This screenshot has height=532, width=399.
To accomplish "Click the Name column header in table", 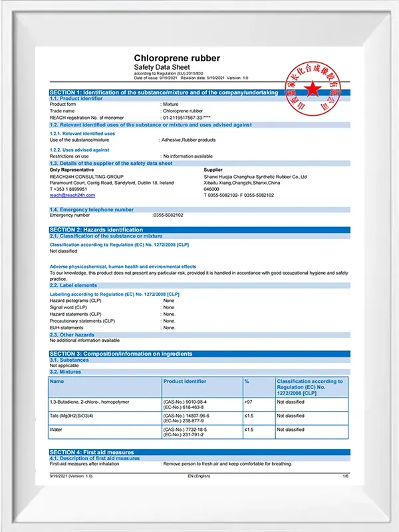I will [x=57, y=382].
